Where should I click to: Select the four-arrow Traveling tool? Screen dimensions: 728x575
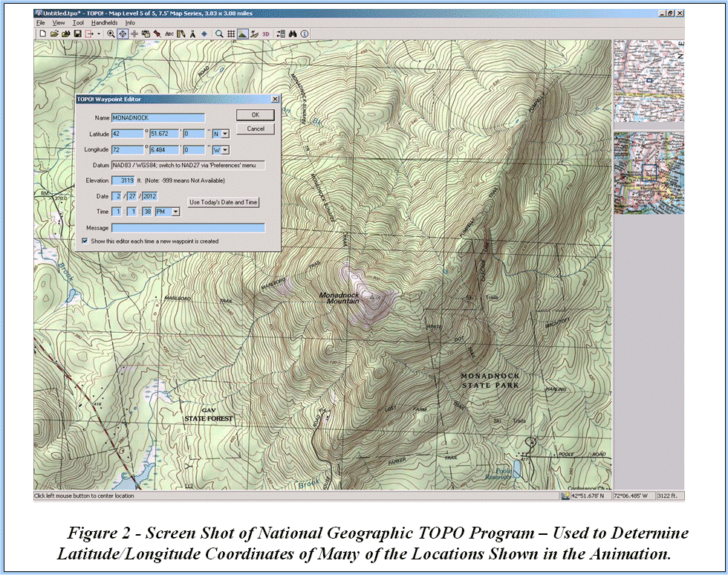134,34
